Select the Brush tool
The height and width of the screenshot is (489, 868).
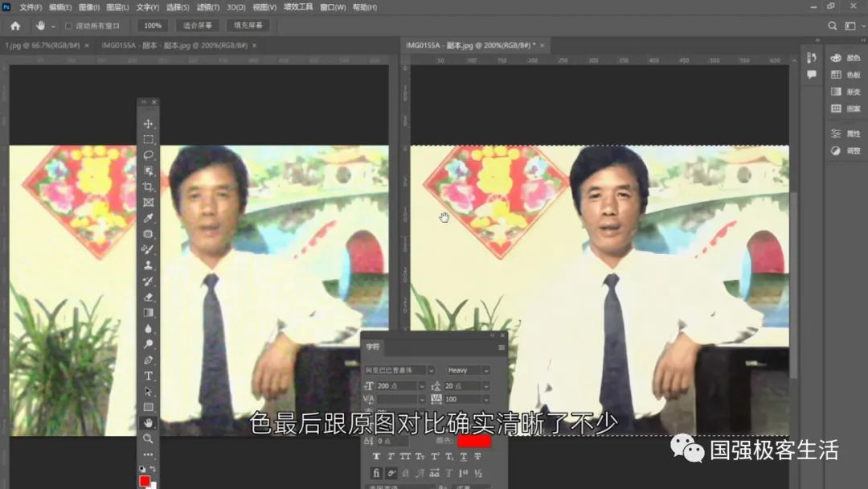(x=148, y=249)
